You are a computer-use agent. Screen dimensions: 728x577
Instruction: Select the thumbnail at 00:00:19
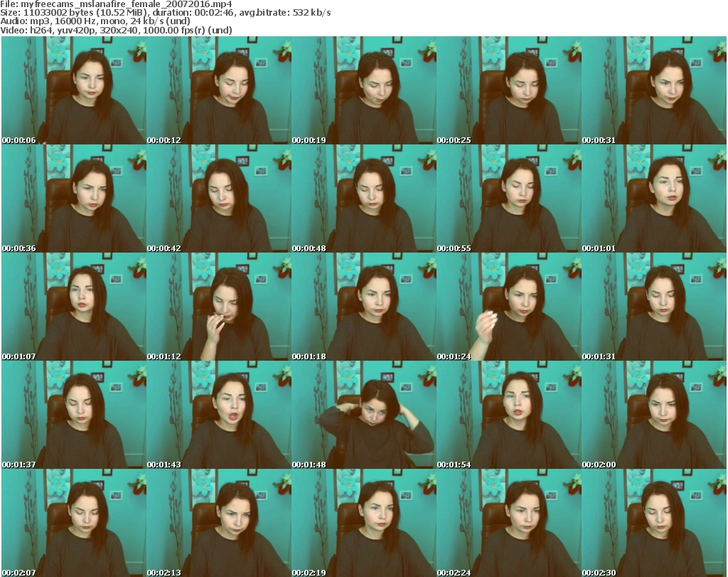pyautogui.click(x=364, y=90)
